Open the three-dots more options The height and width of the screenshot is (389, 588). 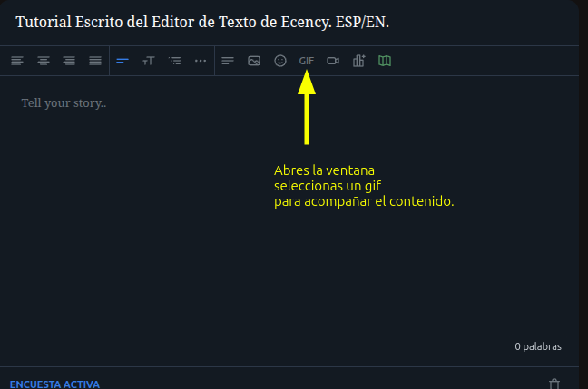coord(201,61)
